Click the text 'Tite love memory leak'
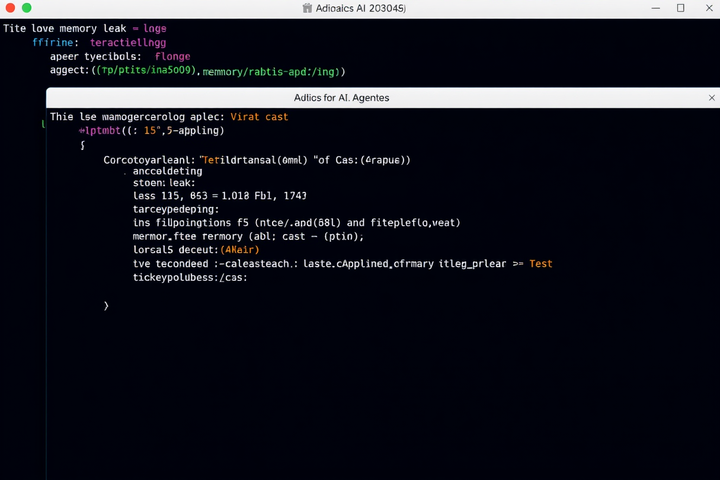720x480 pixels. 64,28
